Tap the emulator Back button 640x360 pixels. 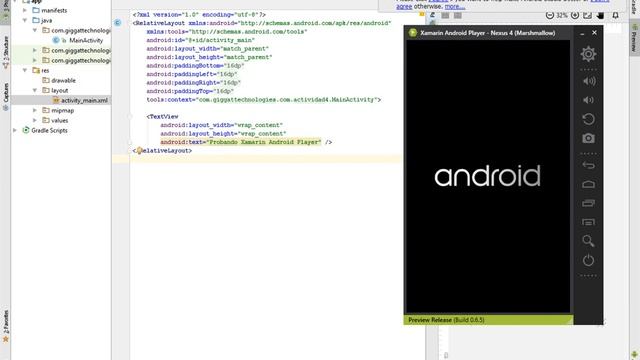[588, 165]
